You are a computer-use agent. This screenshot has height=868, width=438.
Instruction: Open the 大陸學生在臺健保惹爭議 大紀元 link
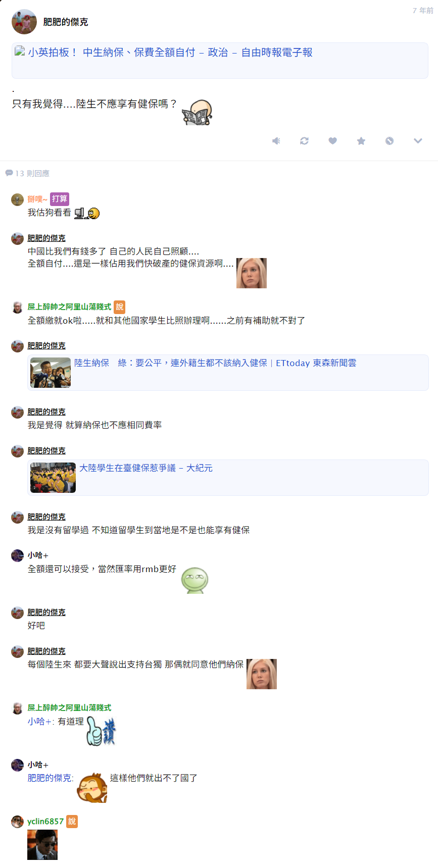146,468
